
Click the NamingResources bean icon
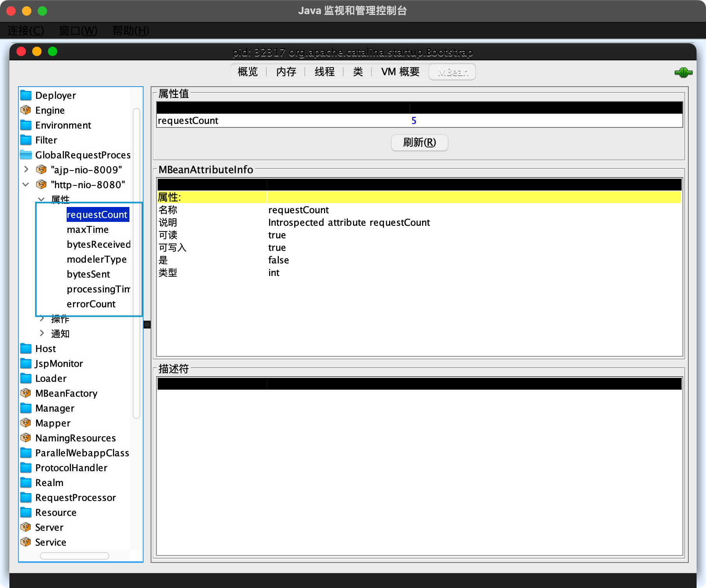(x=26, y=438)
